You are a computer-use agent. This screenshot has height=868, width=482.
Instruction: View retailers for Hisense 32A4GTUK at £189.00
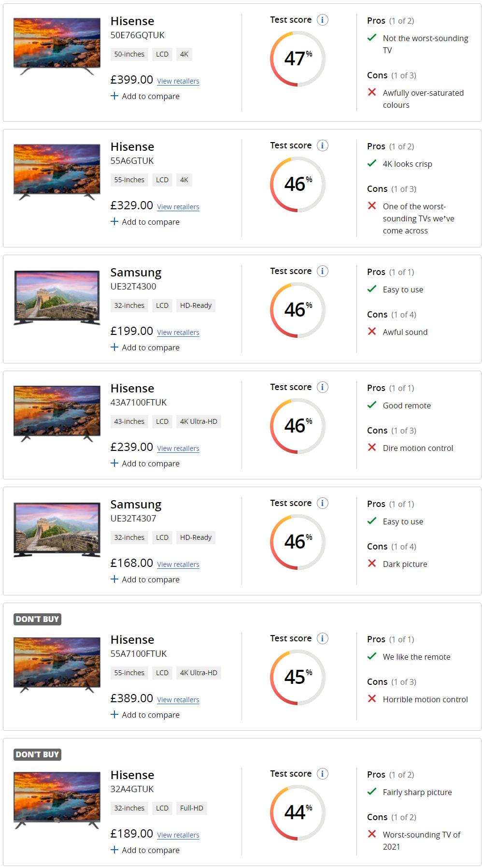tap(178, 835)
